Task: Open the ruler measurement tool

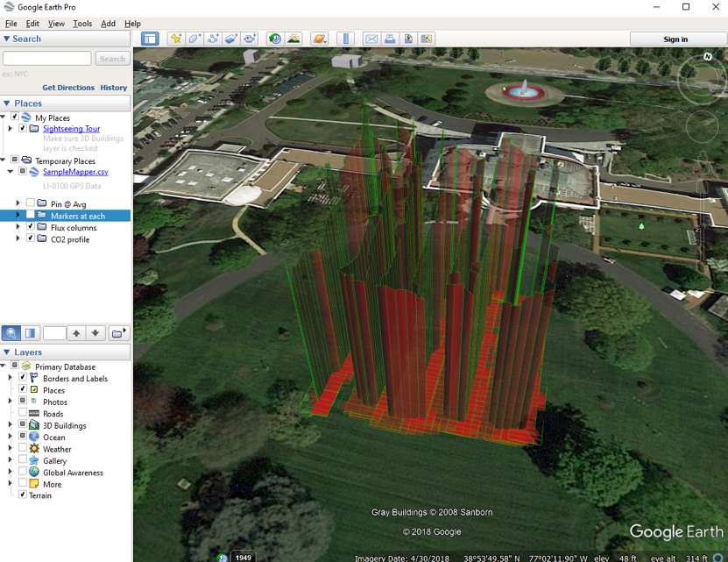Action: [x=346, y=39]
